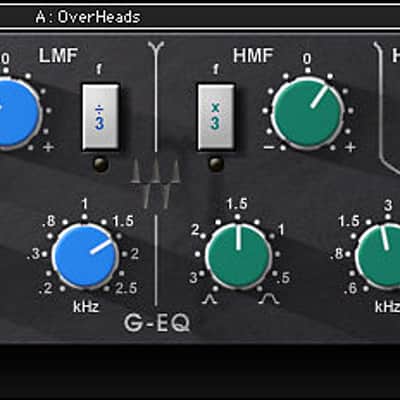Viewport: 400px width, 400px height.
Task: Click the 2.5 mark on the LMF frequency knob
Action: tap(126, 288)
